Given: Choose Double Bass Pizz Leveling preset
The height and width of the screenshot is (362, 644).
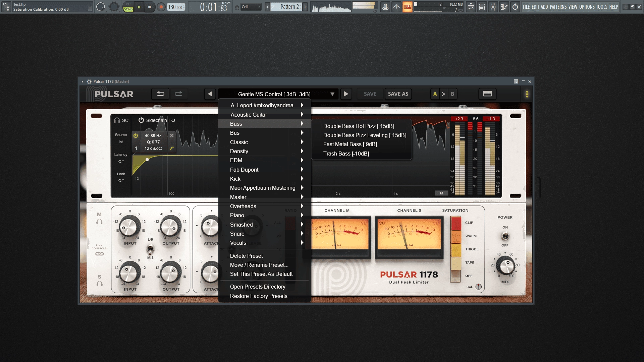Looking at the screenshot, I should [x=362, y=135].
